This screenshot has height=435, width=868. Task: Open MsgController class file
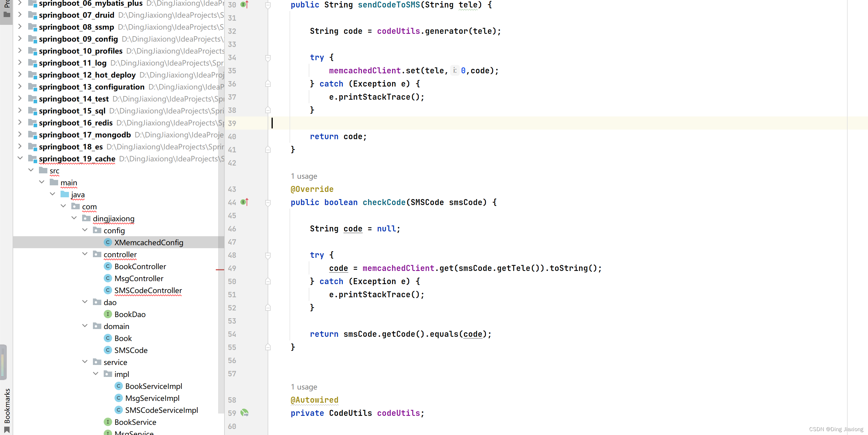(138, 278)
